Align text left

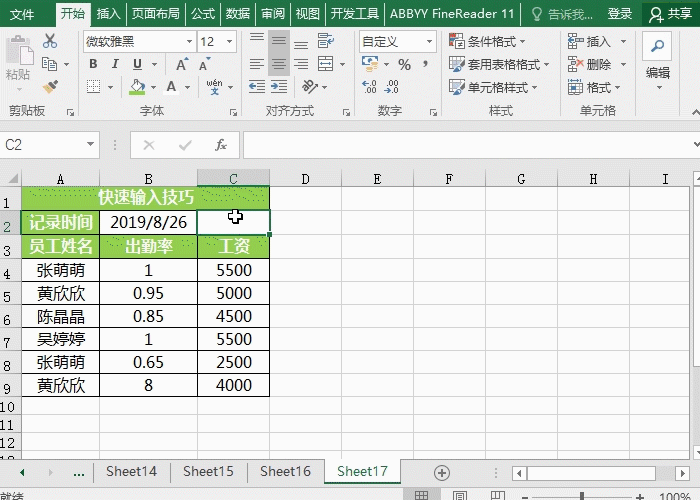(257, 64)
